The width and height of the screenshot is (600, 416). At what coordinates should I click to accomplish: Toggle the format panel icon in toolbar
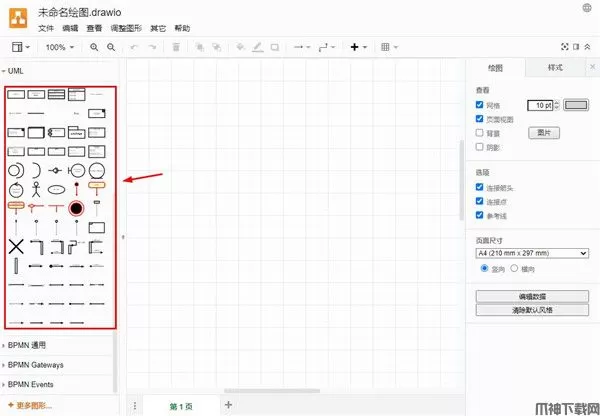click(x=576, y=47)
